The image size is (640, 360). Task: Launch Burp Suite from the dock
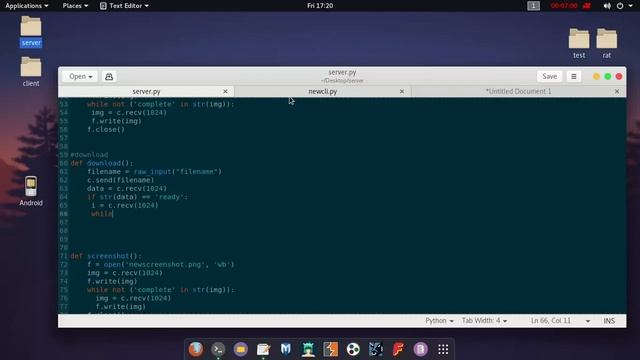331,349
